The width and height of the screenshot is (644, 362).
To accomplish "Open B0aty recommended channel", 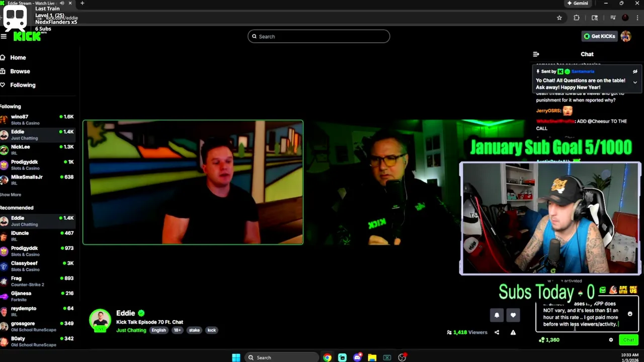I will point(38,341).
